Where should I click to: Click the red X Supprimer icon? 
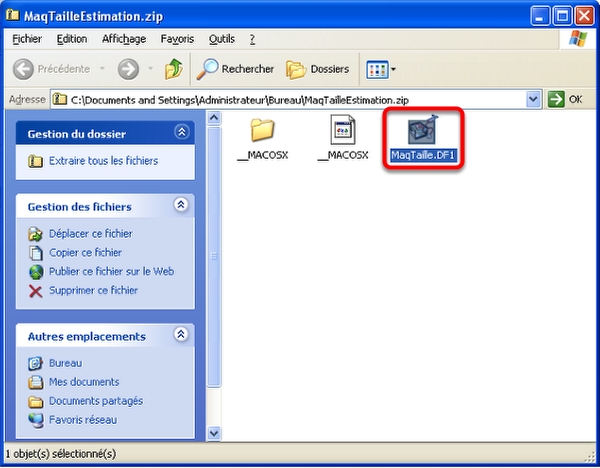pos(36,291)
